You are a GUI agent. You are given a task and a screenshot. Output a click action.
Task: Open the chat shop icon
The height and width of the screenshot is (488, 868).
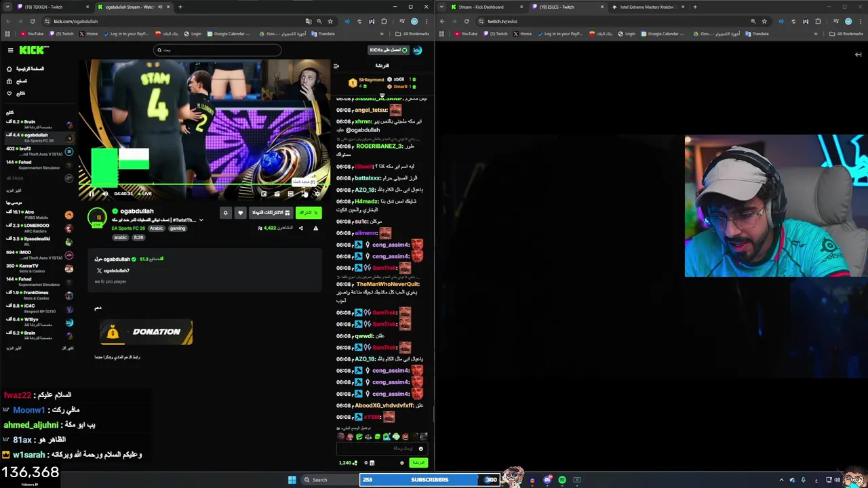coord(372,463)
